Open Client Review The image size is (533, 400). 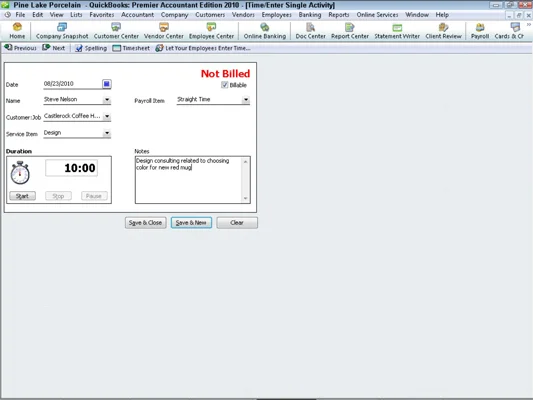tap(443, 31)
